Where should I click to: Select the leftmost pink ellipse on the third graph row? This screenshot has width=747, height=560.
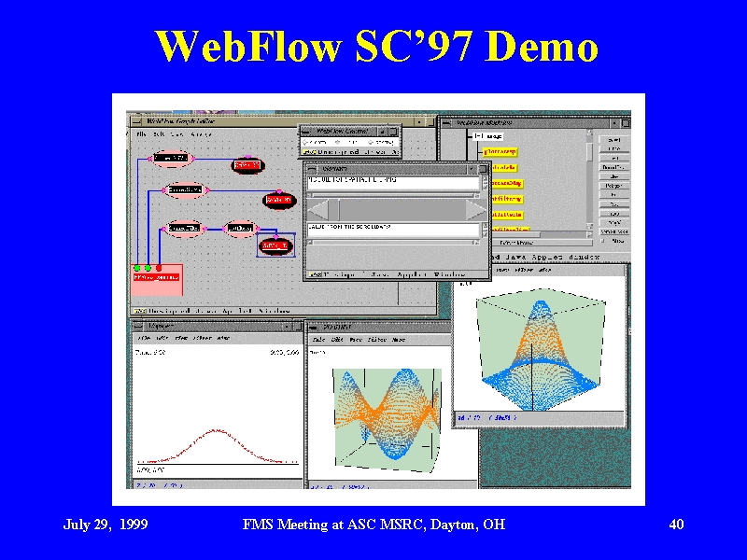point(184,229)
